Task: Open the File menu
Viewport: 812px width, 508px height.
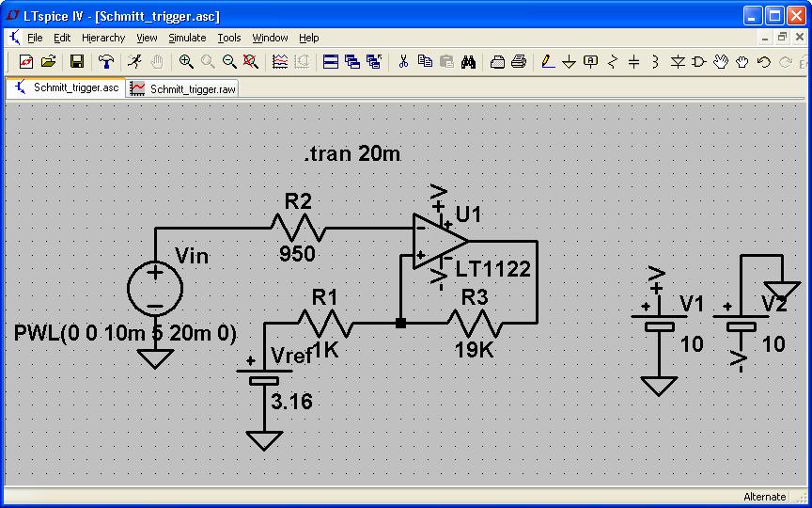Action: [x=35, y=38]
